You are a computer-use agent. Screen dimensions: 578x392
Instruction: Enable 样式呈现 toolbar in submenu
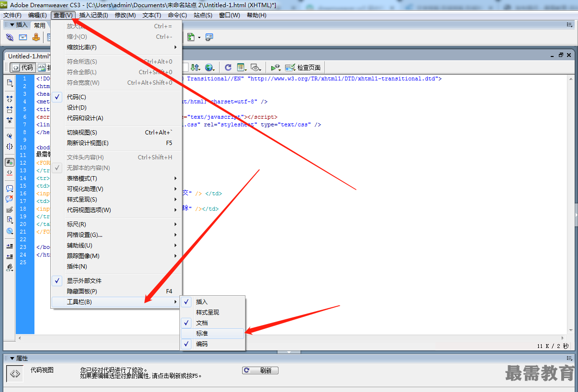[212, 312]
